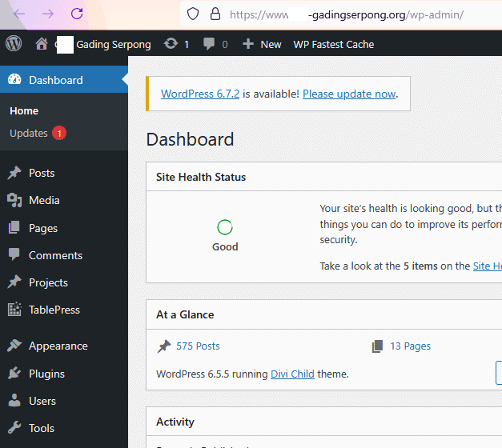Click the browser URL address field
This screenshot has width=502, height=448.
341,14
